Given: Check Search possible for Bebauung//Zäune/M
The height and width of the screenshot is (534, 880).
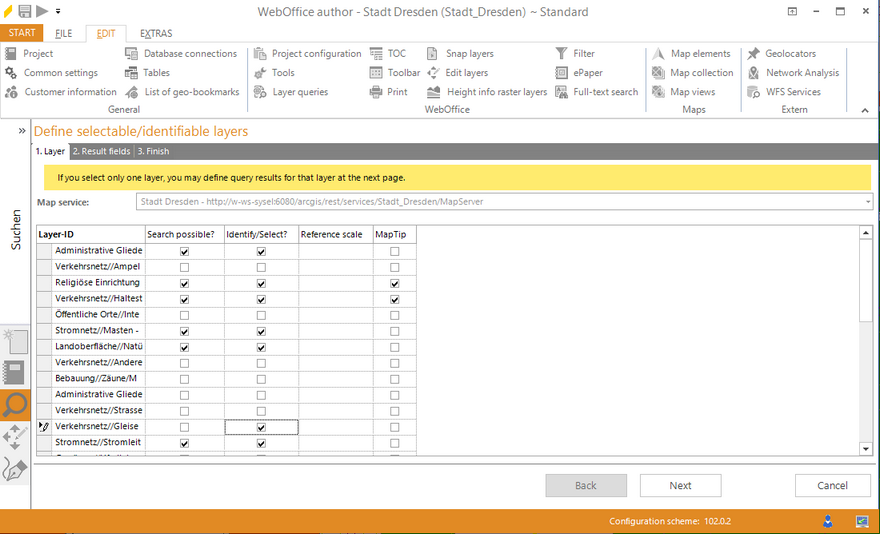Looking at the screenshot, I should click(184, 380).
